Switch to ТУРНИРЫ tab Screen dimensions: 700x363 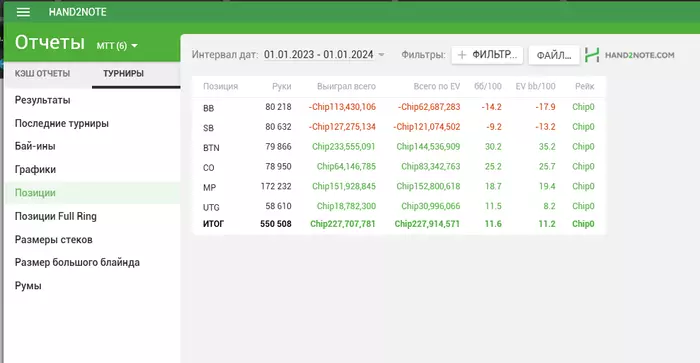coord(124,74)
